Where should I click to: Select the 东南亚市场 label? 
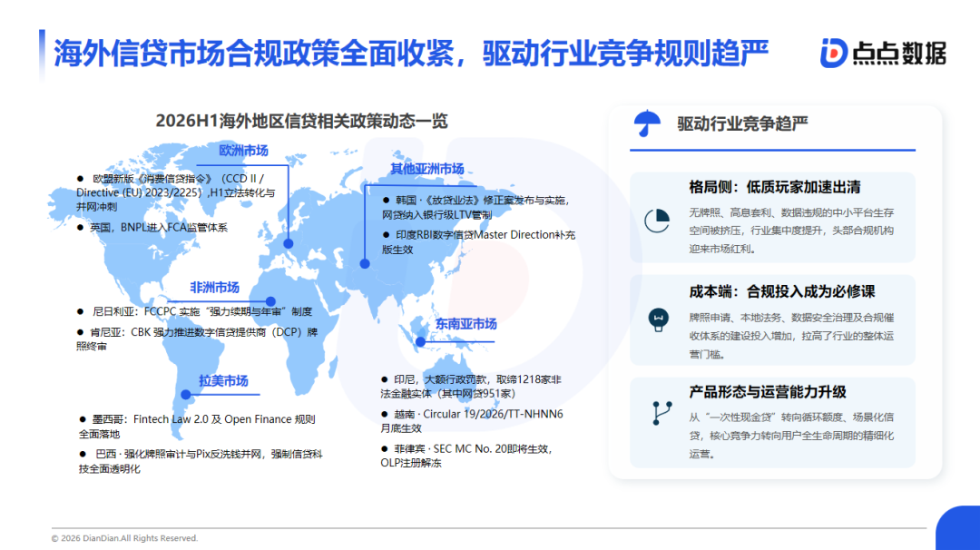click(465, 324)
